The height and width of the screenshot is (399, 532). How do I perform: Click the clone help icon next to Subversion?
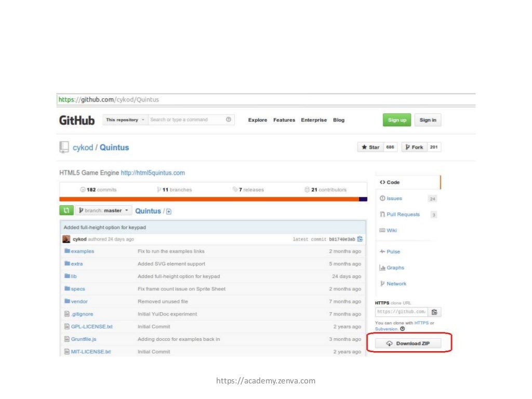pyautogui.click(x=403, y=329)
